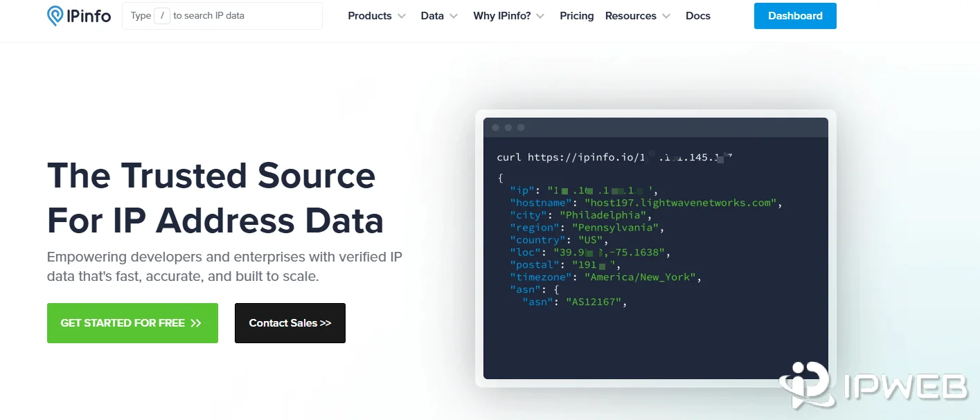Image resolution: width=980 pixels, height=420 pixels.
Task: Click GET STARTED FOR FREE
Action: (x=132, y=322)
